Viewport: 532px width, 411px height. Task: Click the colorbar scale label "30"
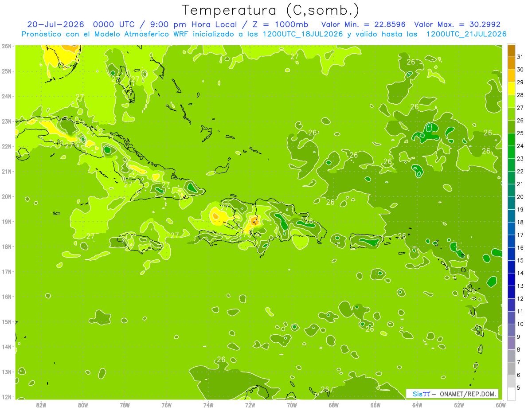click(520, 70)
